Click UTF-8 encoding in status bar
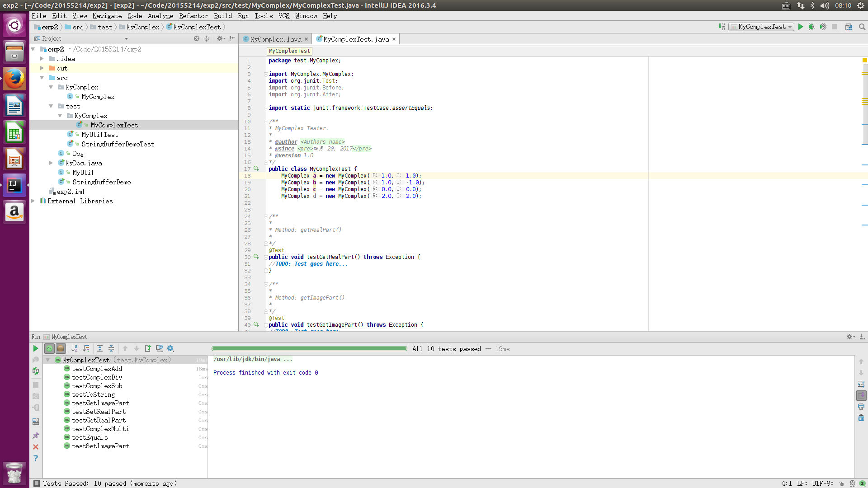 tap(822, 483)
